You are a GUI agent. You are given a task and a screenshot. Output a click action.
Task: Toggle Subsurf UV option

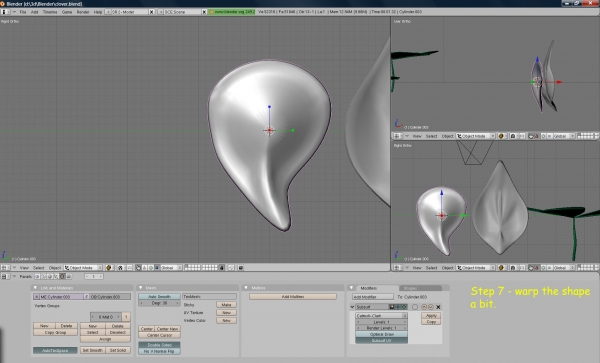tap(382, 340)
